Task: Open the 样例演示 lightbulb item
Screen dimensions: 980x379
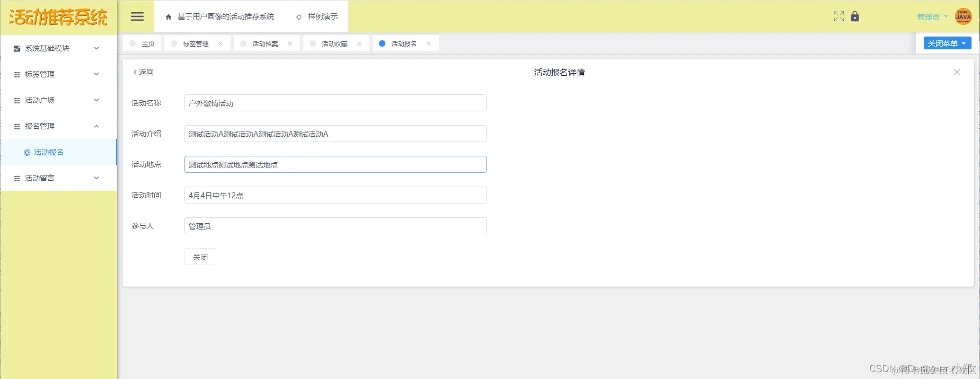Action: (316, 17)
